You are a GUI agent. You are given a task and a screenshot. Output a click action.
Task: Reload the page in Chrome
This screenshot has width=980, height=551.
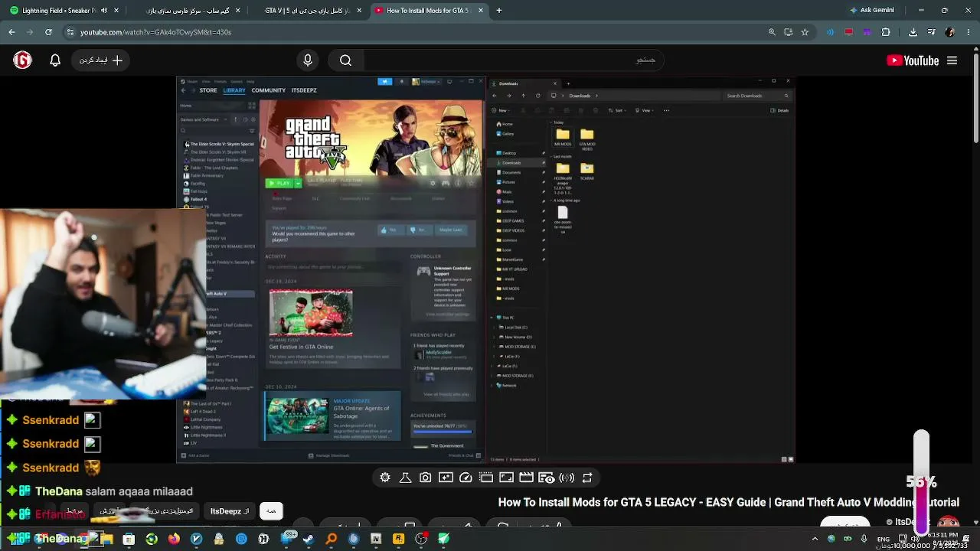[x=48, y=32]
